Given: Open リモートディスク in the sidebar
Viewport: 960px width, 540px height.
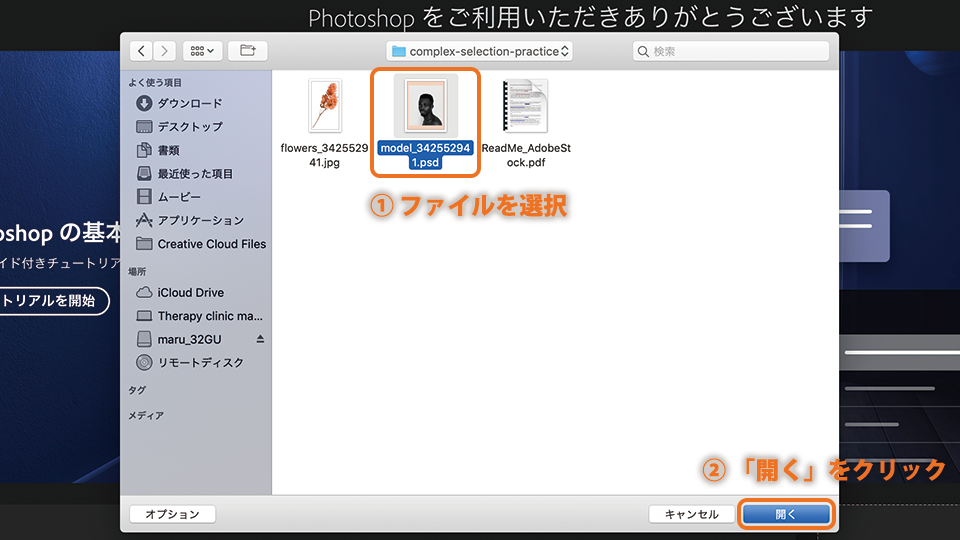Looking at the screenshot, I should [201, 362].
